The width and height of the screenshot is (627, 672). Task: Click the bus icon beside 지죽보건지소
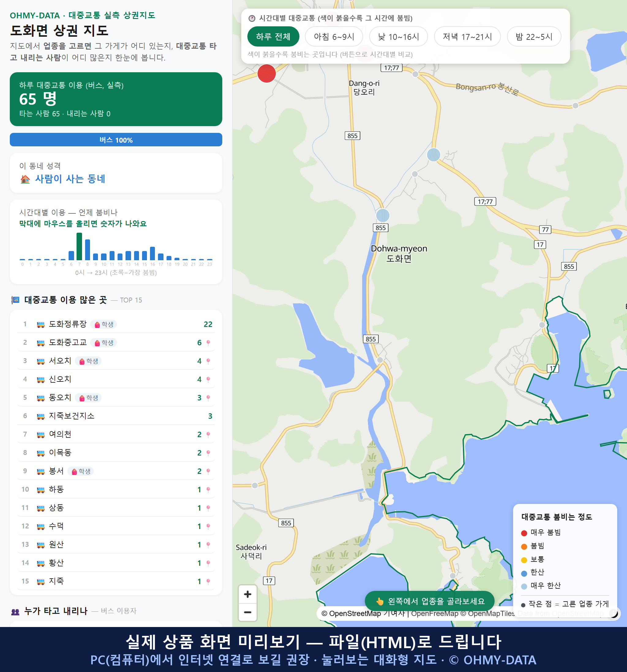40,416
